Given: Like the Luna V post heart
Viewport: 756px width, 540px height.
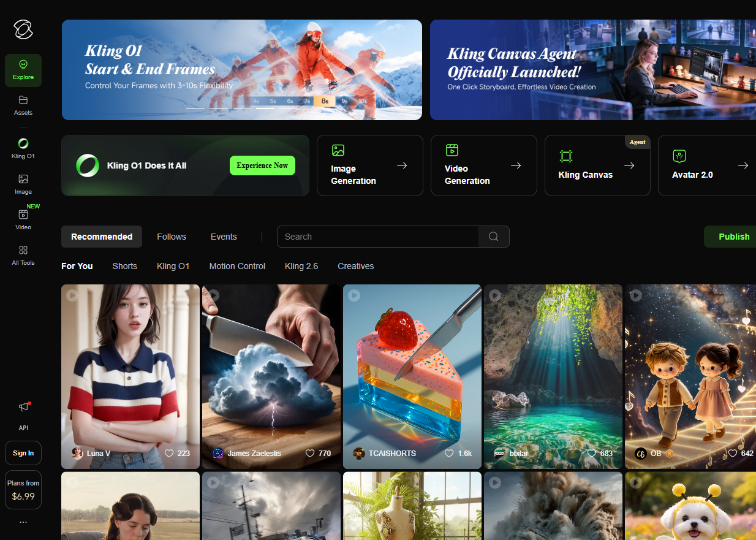Looking at the screenshot, I should coord(169,454).
